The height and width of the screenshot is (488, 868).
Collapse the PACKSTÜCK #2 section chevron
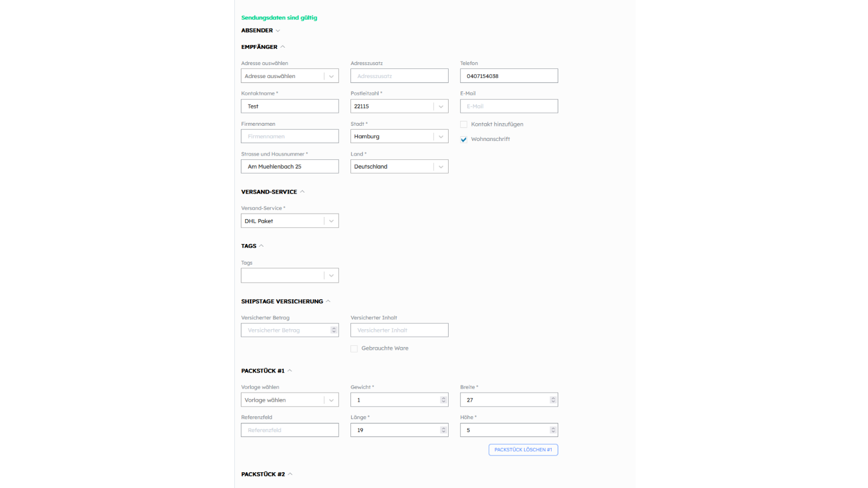[290, 474]
